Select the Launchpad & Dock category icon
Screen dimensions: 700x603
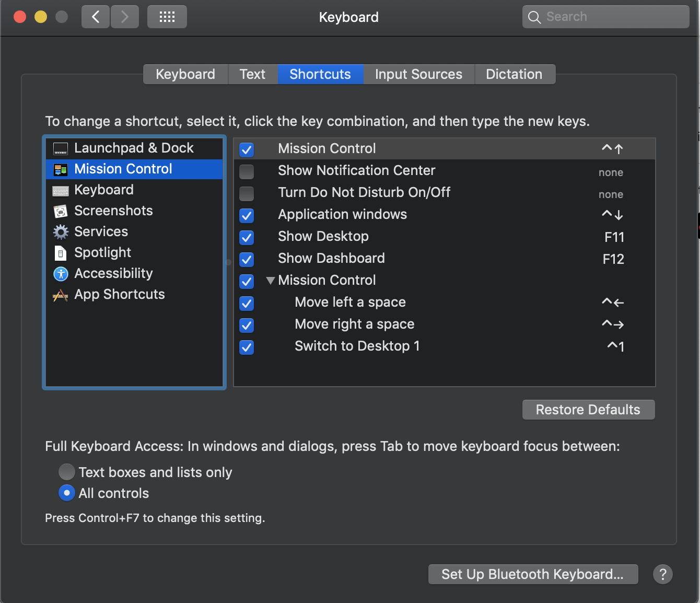tap(61, 148)
